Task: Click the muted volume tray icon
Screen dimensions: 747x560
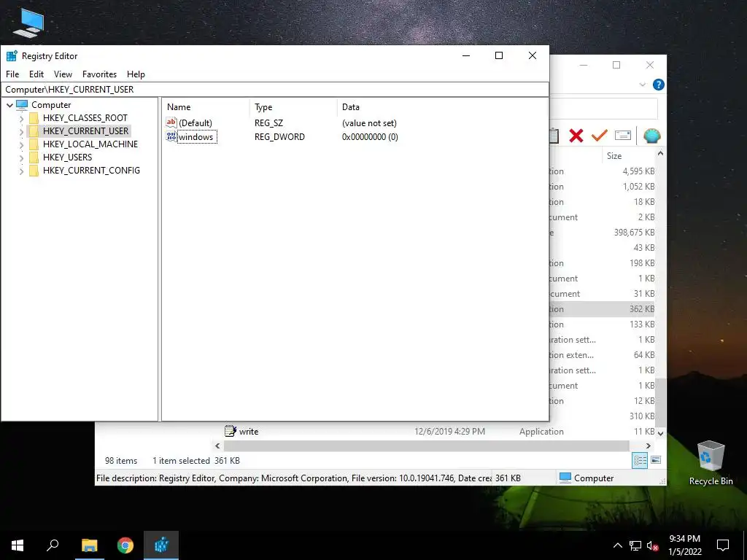Action: [x=653, y=545]
